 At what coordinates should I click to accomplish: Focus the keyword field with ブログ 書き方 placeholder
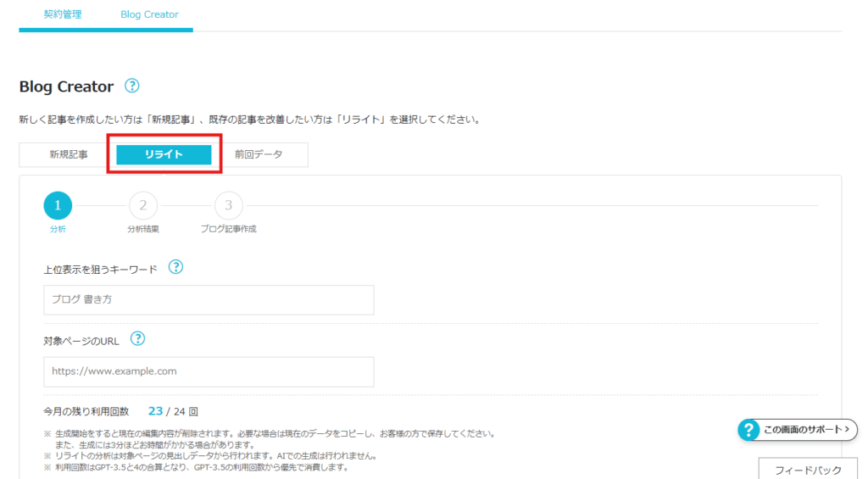pyautogui.click(x=209, y=300)
